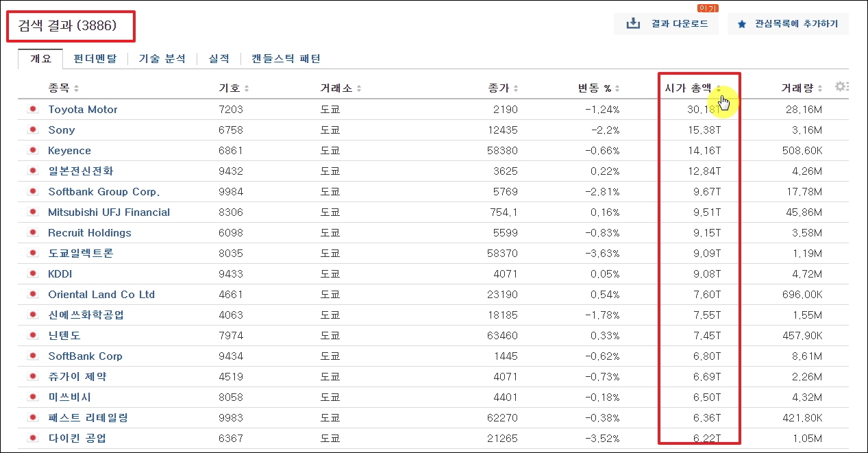Click the Japan flag beside Softbank Group Corp.
Screen dimensions: 868x453
tap(32, 192)
